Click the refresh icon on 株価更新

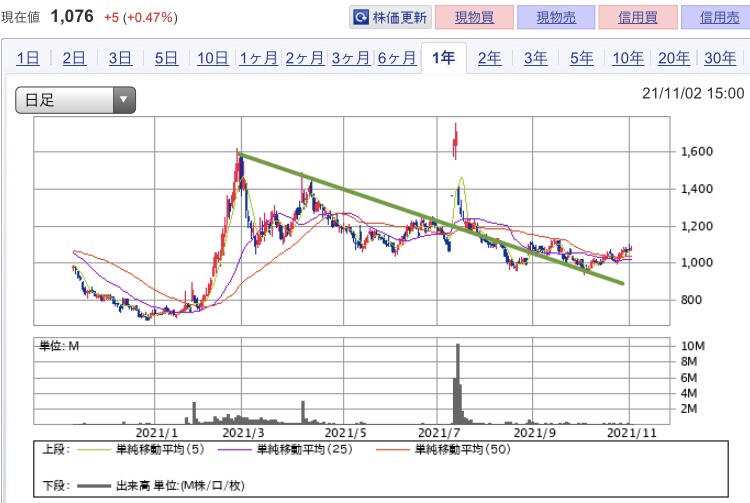coord(361,18)
